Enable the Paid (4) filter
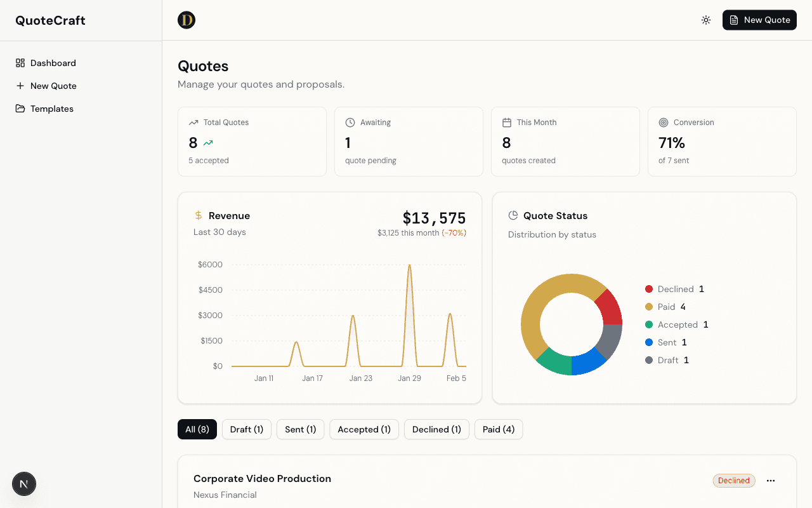Screen dimensions: 812x508 click(499, 429)
